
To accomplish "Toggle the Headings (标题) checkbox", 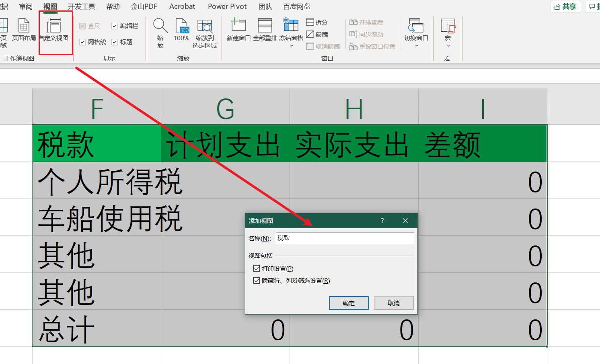I will pos(115,42).
